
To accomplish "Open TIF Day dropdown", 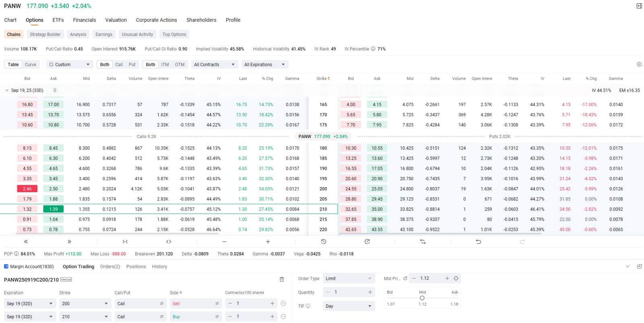I will point(349,306).
